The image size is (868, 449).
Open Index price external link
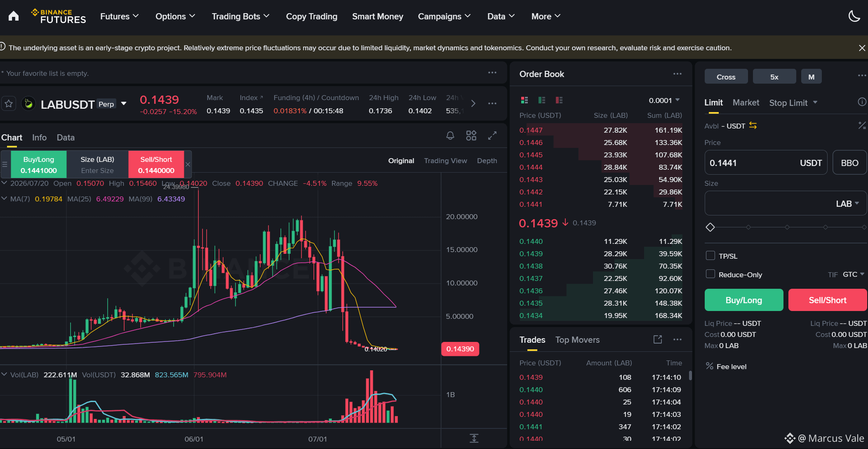point(261,97)
